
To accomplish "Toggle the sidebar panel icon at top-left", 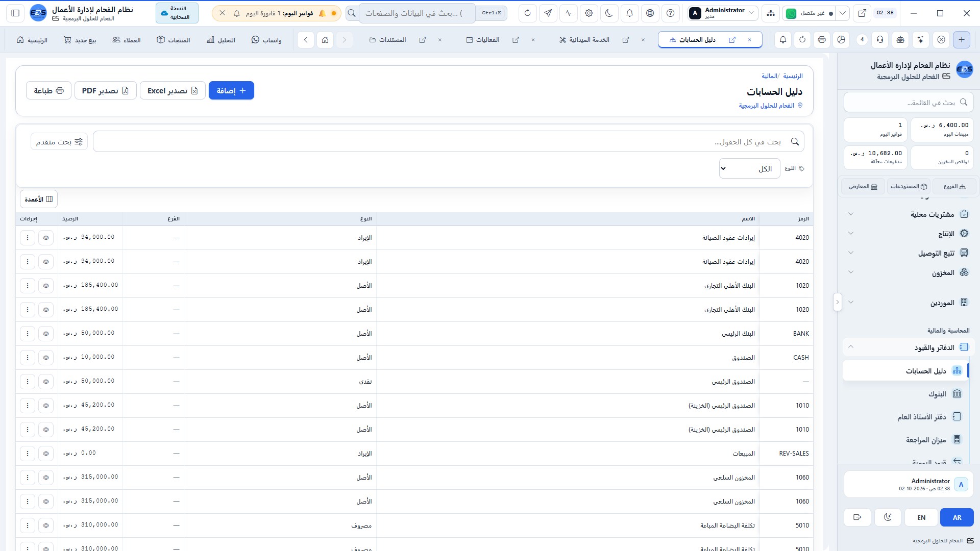I will [15, 13].
